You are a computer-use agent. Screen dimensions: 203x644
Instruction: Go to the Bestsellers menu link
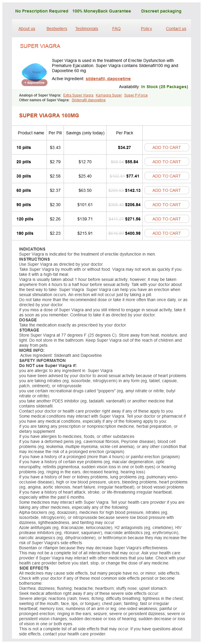point(57,29)
